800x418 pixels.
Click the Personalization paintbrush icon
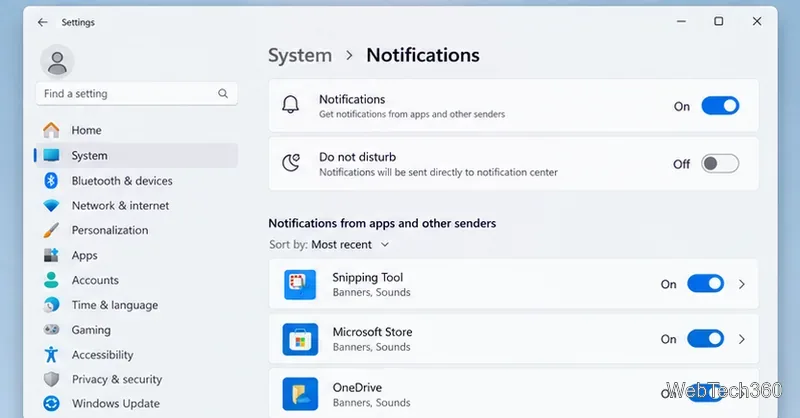point(51,230)
